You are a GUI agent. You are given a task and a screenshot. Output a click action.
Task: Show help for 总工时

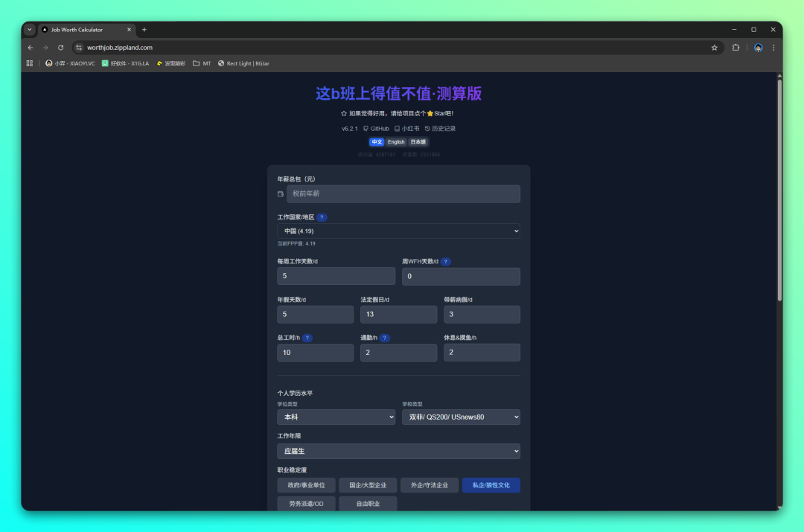click(307, 338)
